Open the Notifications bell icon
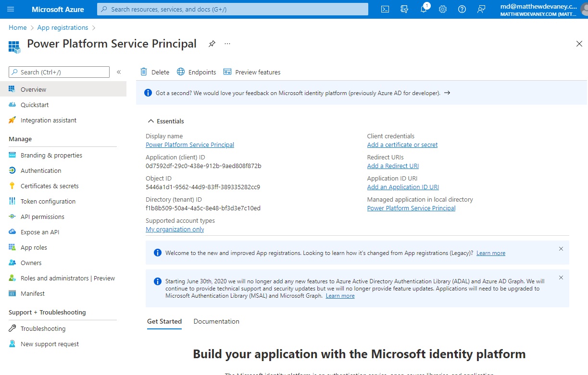This screenshot has width=588, height=375. 423,9
